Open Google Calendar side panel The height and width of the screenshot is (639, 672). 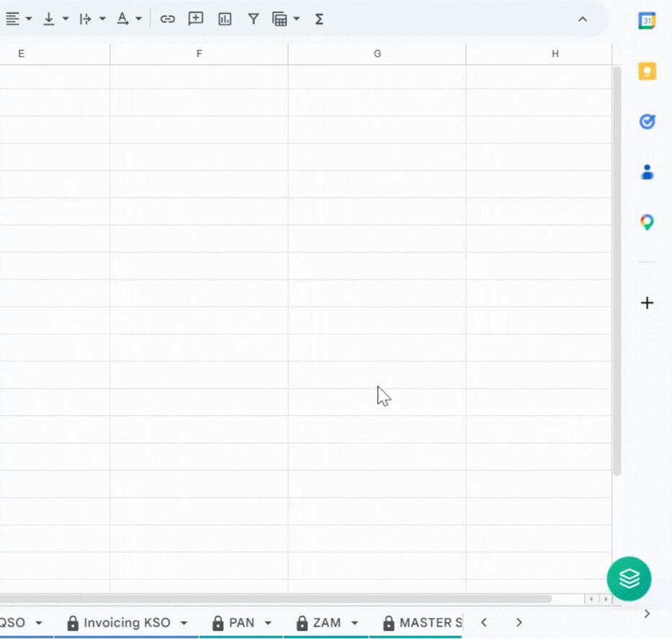pyautogui.click(x=647, y=21)
